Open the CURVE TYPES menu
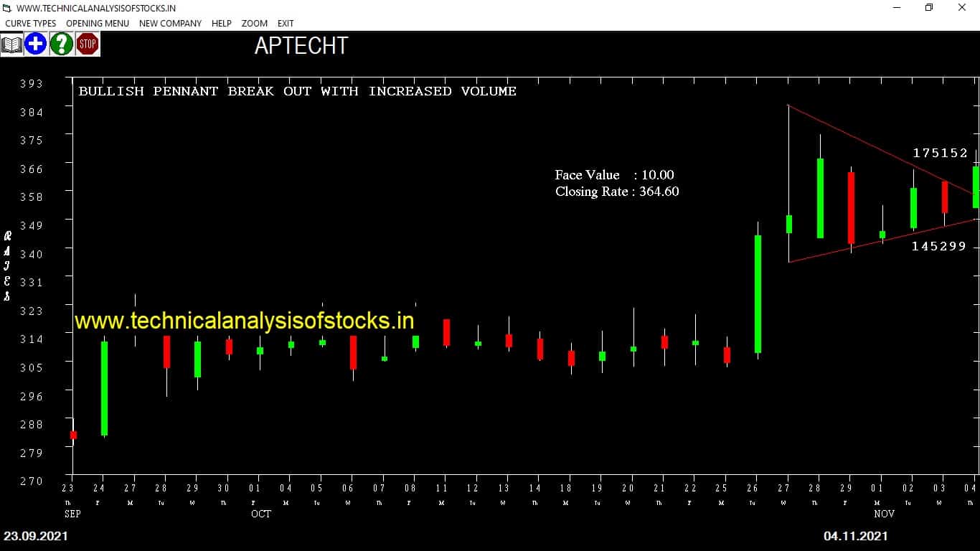Screen dimensions: 980x551 [x=31, y=24]
